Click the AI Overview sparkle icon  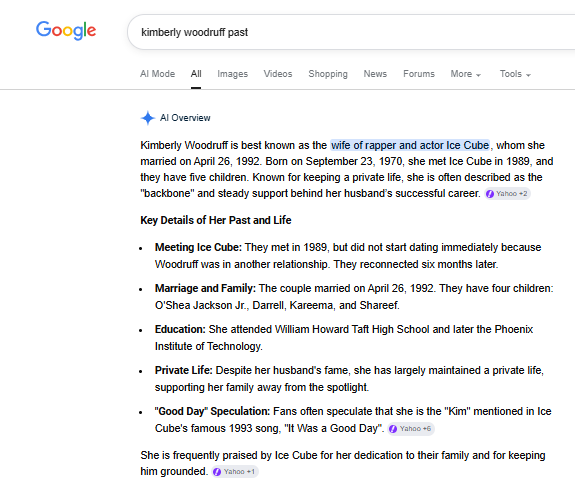point(148,118)
